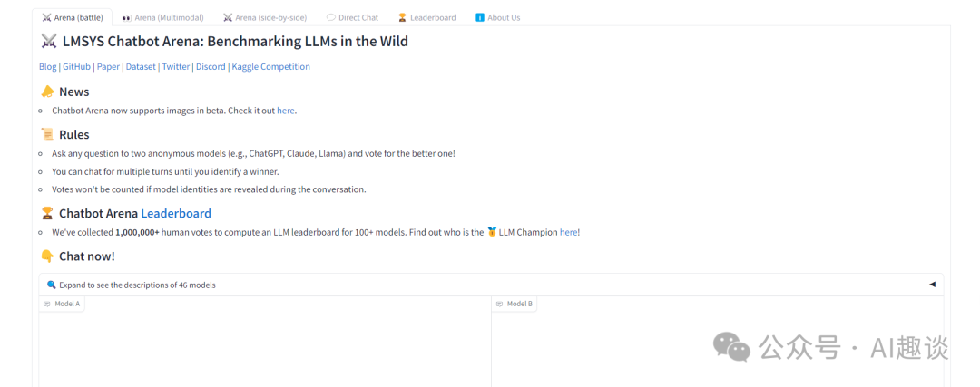980x387 pixels.
Task: Switch to the Direct Chat tab
Action: [x=358, y=17]
